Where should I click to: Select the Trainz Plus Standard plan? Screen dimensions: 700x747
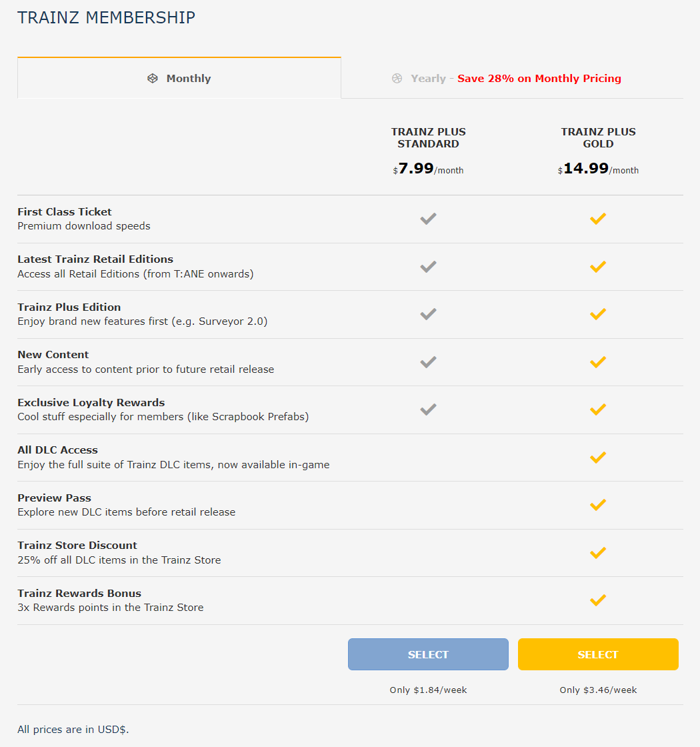[428, 654]
